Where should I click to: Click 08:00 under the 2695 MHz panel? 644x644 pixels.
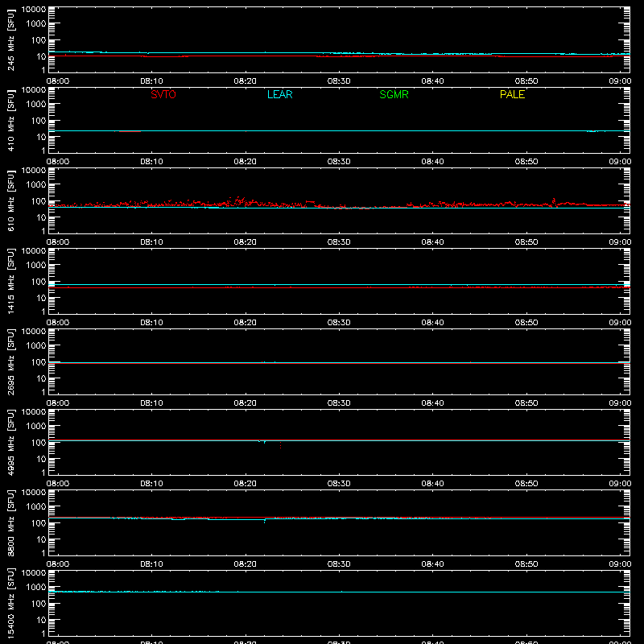(x=58, y=403)
